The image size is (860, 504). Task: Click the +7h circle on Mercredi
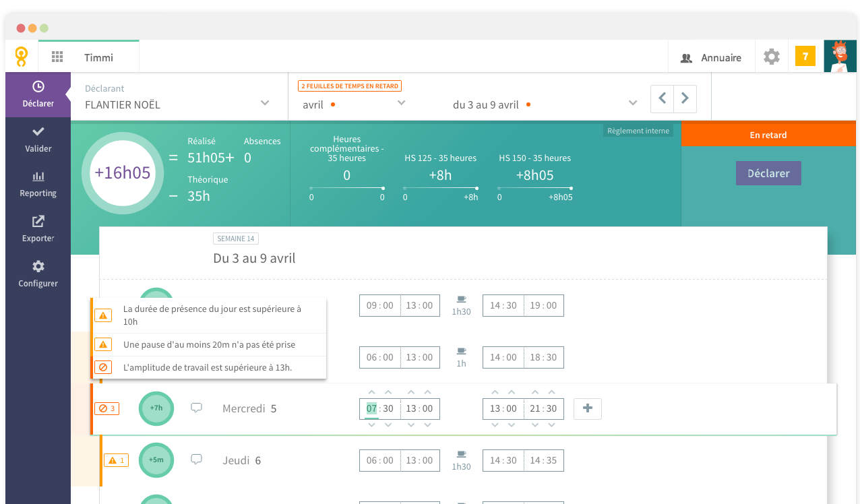156,408
